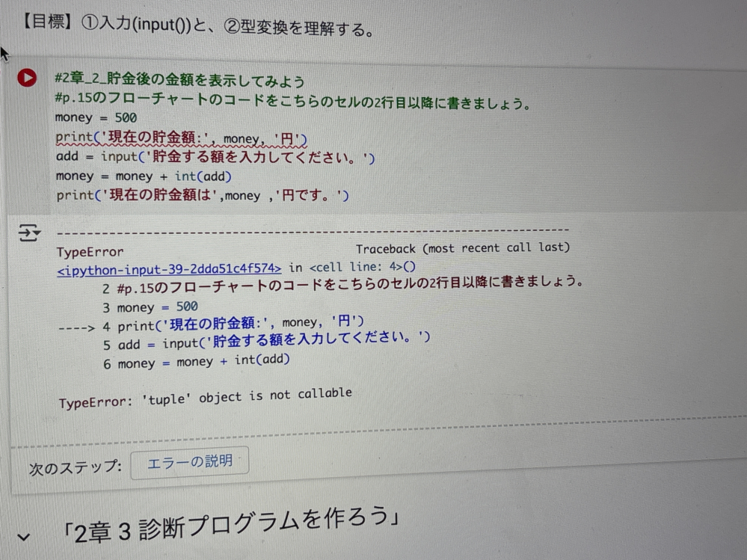Viewport: 747px width, 560px height.
Task: Click the line money = money + int(add) in the cell
Action: pos(144,176)
